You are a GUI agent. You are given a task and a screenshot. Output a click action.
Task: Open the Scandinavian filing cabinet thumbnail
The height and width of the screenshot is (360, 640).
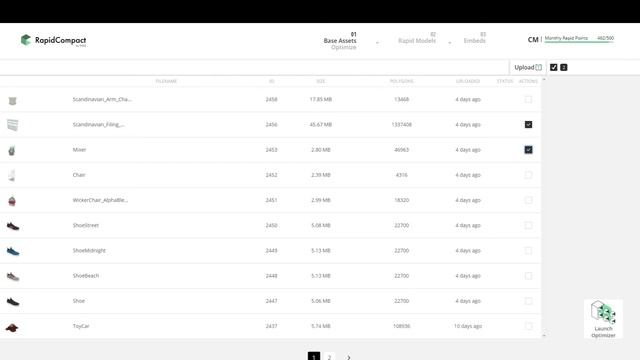[x=13, y=125]
